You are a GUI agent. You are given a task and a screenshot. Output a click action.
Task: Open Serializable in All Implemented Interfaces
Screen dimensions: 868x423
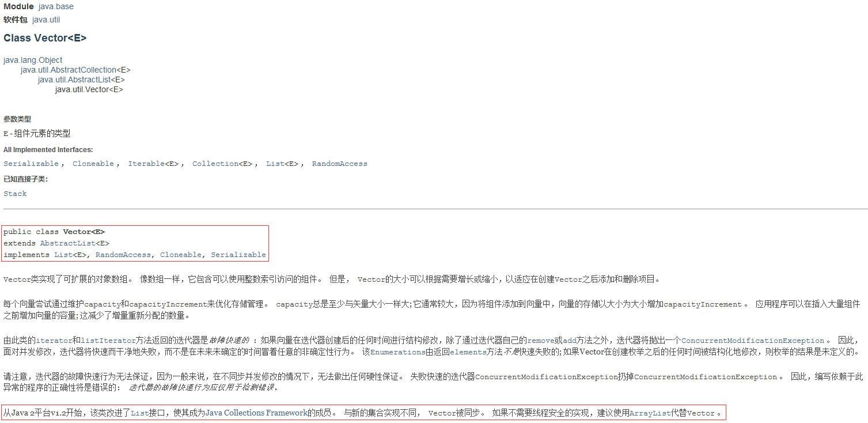[x=31, y=164]
